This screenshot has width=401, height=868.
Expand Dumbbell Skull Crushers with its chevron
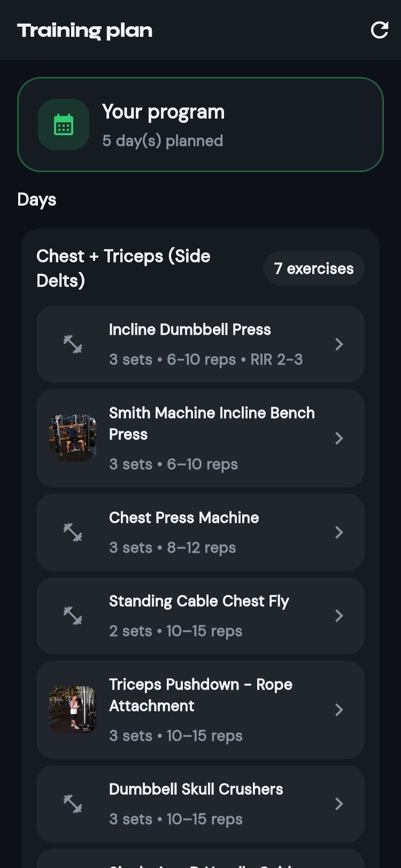pyautogui.click(x=339, y=804)
